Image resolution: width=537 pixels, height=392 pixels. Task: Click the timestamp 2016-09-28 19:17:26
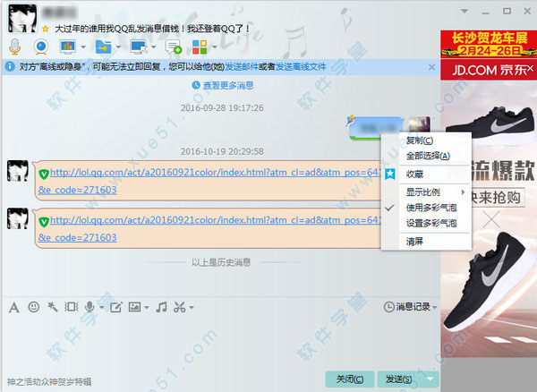(222, 107)
